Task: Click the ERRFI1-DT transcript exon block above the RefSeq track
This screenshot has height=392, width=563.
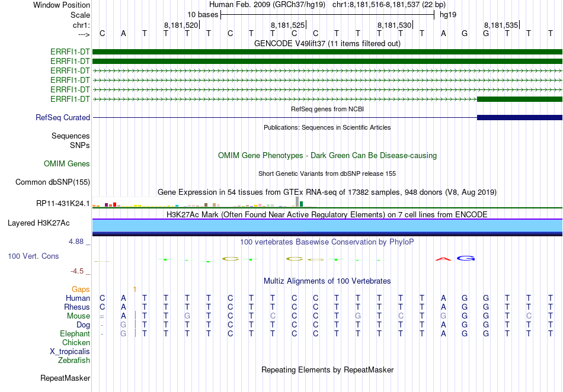Action: tap(520, 99)
